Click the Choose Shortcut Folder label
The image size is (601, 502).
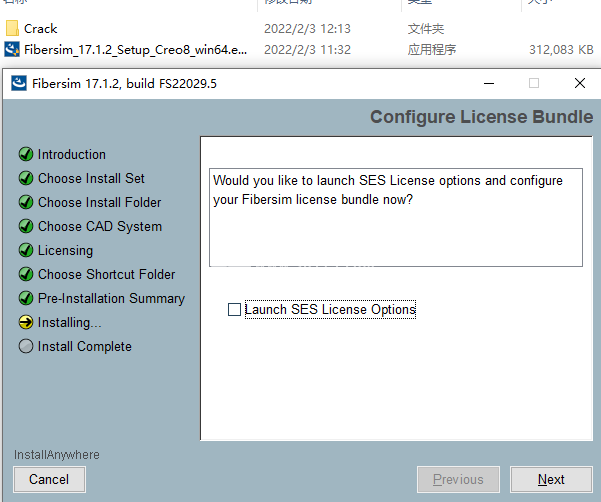106,274
